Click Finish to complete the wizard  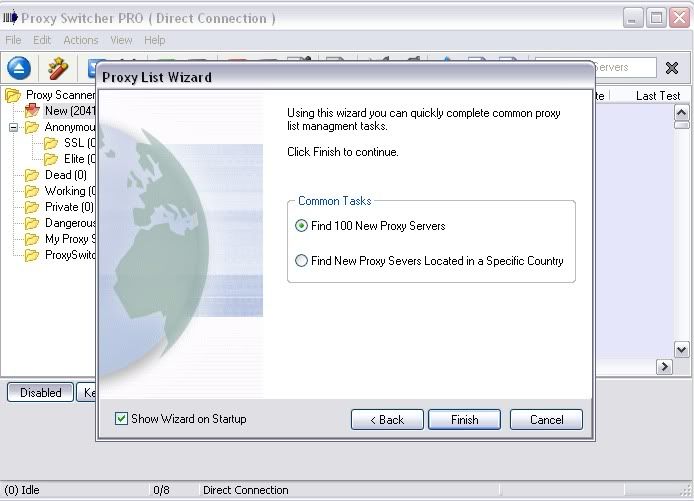464,419
